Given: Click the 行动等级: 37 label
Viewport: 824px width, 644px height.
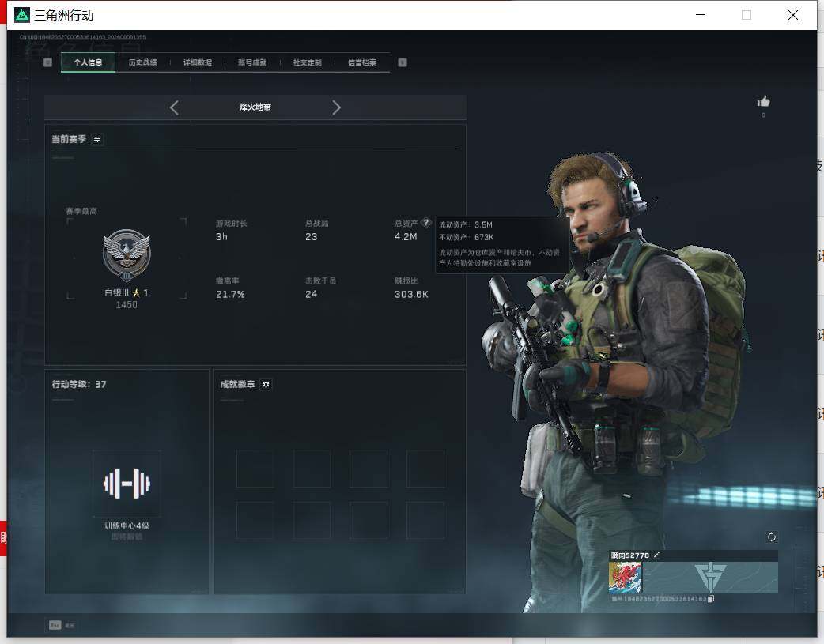Looking at the screenshot, I should 79,385.
